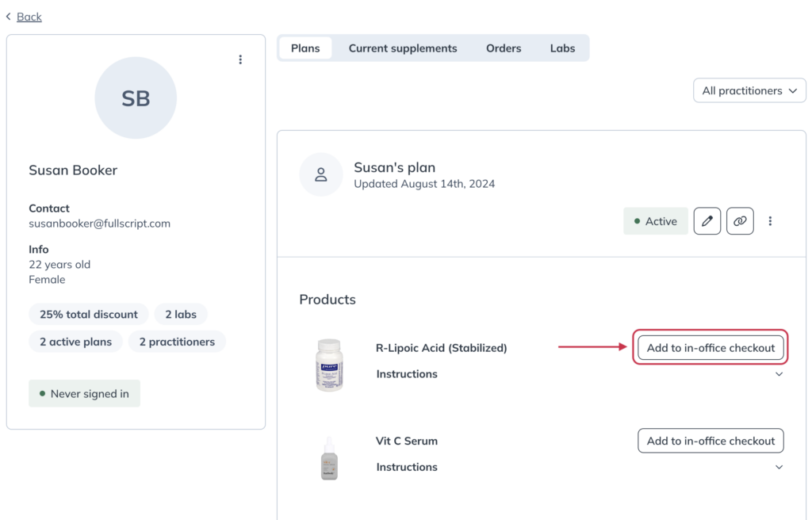Click the Vit C Serum product image
The height and width of the screenshot is (520, 812).
coord(329,459)
